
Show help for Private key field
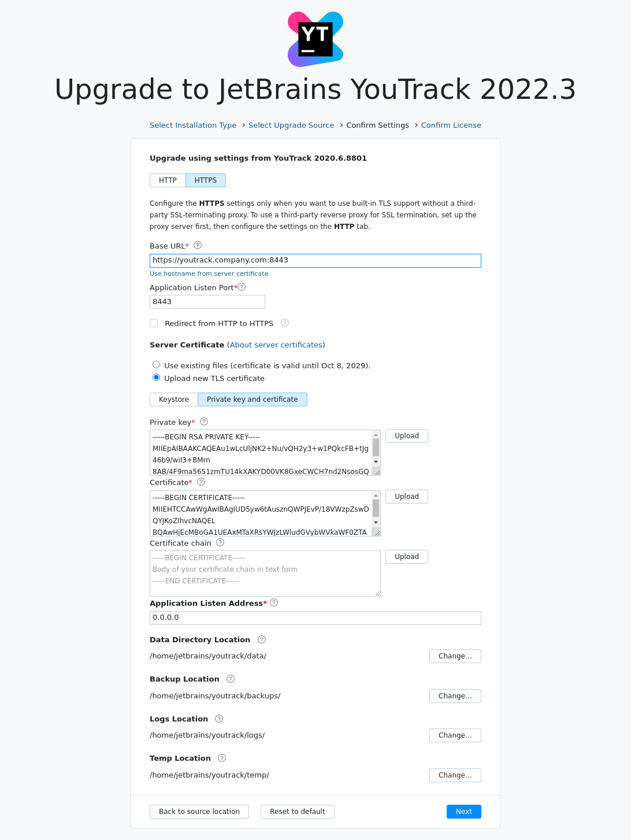click(204, 421)
